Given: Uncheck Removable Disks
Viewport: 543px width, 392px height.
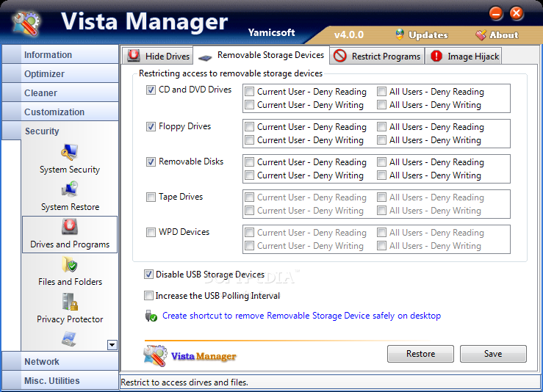Looking at the screenshot, I should point(151,161).
